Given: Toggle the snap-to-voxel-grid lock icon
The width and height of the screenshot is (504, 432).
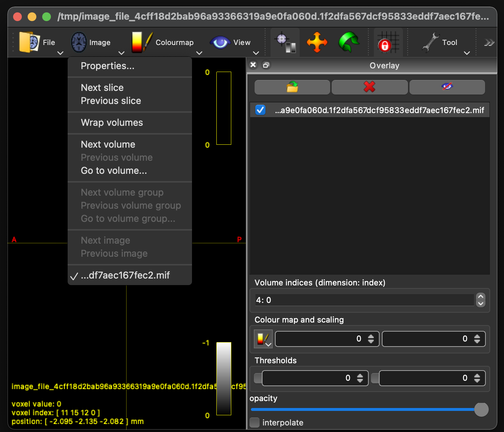Looking at the screenshot, I should coord(388,42).
